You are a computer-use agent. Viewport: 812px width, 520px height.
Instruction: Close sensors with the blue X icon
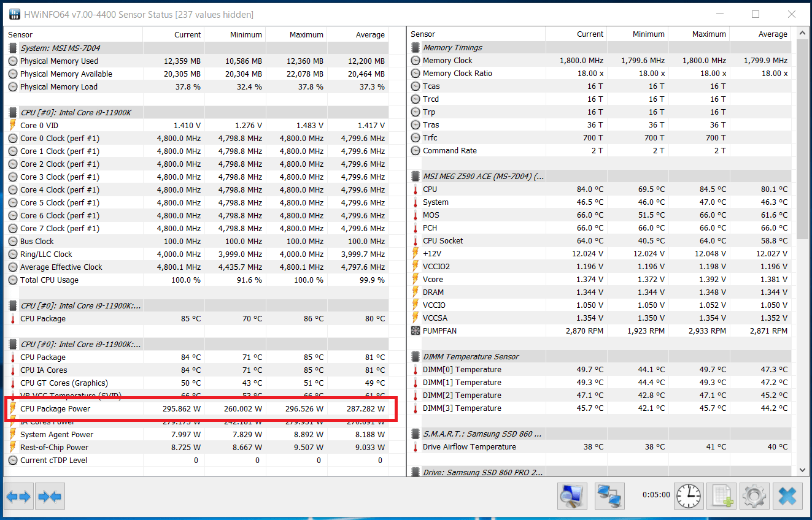click(786, 495)
